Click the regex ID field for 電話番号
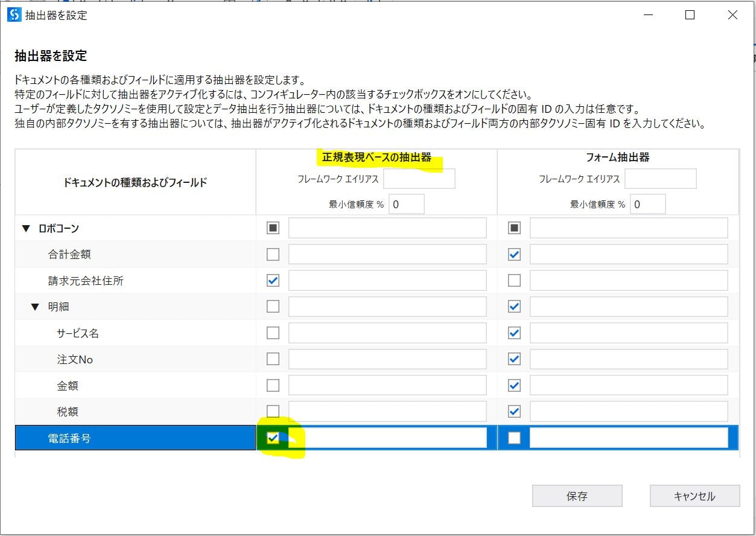The image size is (756, 536). click(x=386, y=438)
